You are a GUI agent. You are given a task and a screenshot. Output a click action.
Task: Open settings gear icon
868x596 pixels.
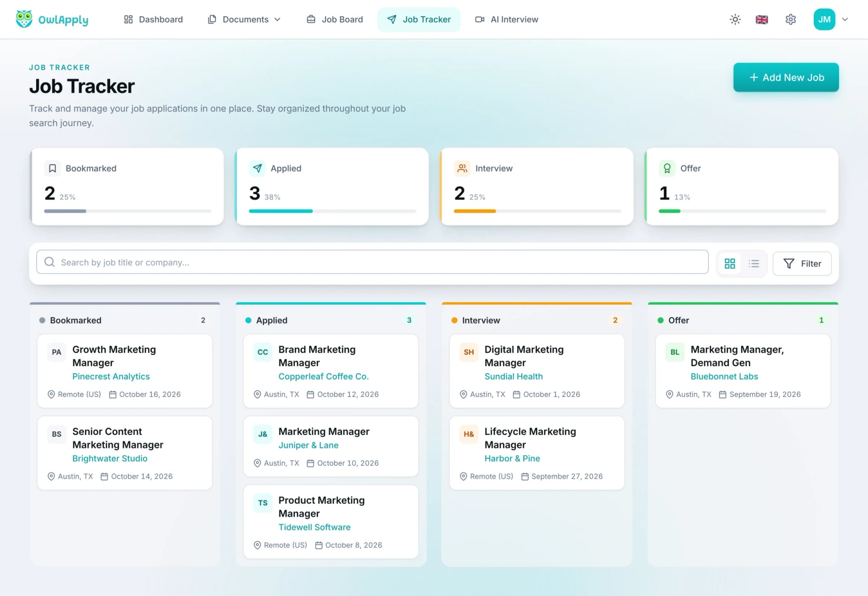790,19
